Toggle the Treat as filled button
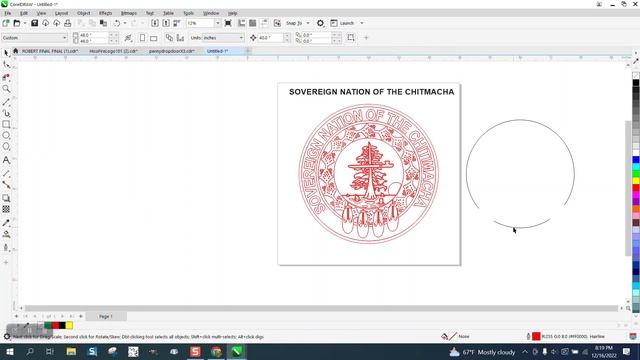The height and width of the screenshot is (360, 640). pos(351,38)
